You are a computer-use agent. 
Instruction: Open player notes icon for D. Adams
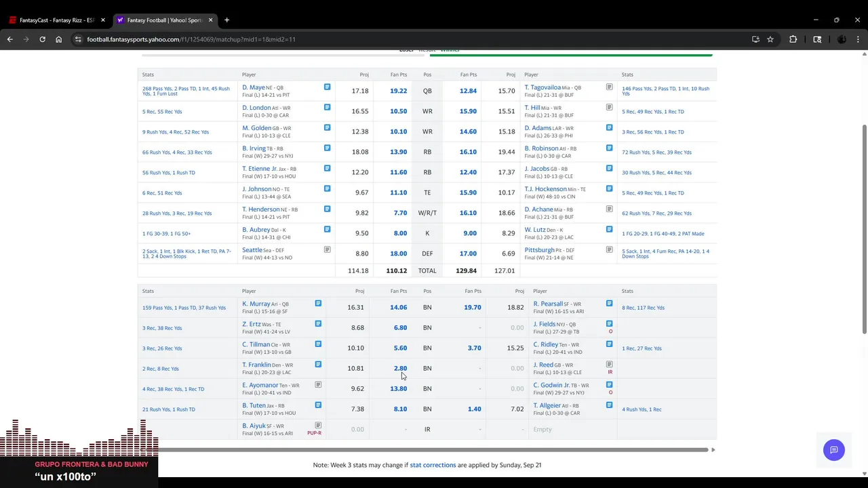(609, 127)
